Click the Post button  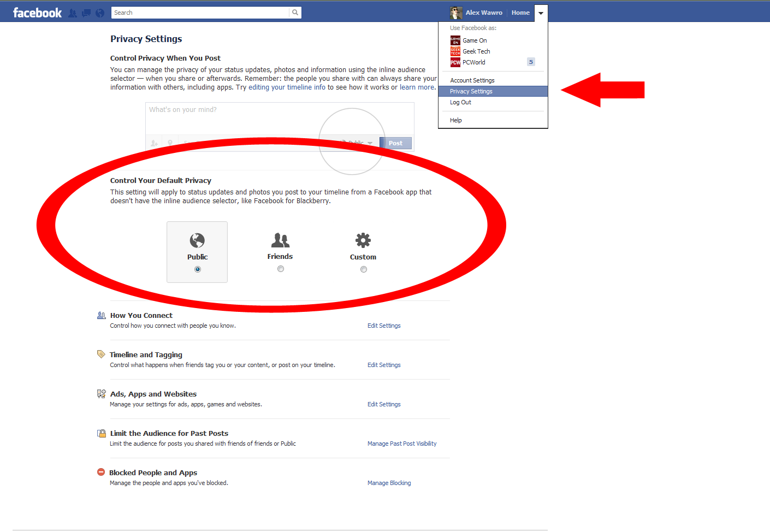[x=396, y=143]
